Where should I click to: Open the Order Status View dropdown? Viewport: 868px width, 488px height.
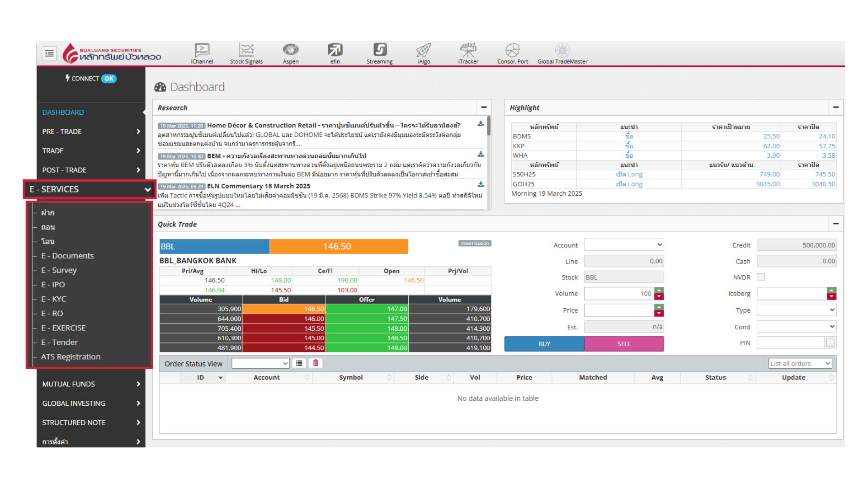point(261,363)
